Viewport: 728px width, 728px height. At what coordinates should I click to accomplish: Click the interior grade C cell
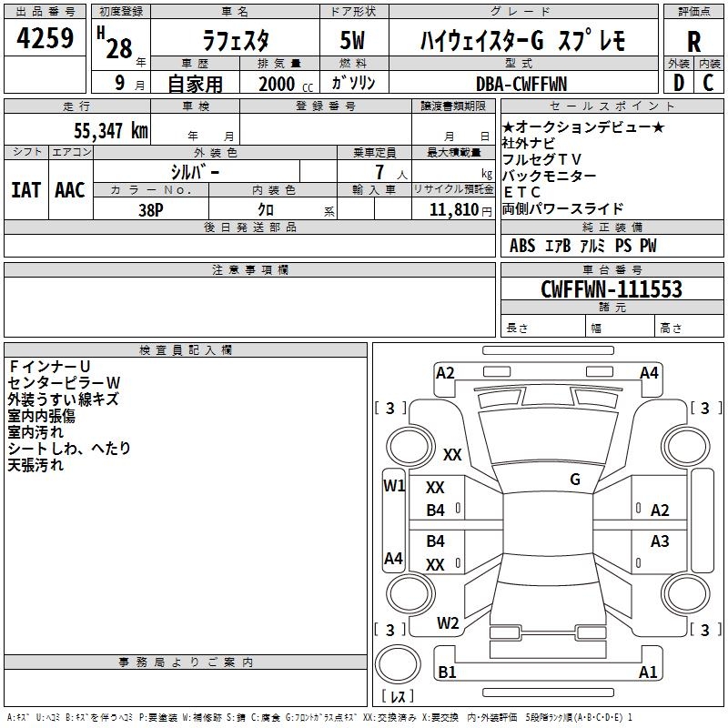(709, 83)
